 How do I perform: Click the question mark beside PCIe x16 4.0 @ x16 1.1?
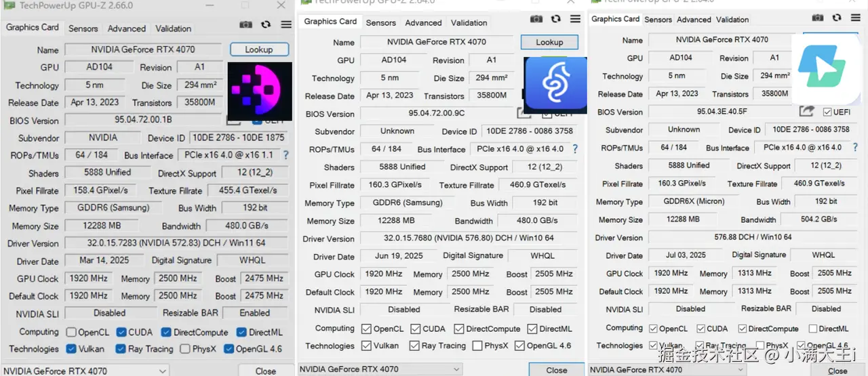[286, 155]
